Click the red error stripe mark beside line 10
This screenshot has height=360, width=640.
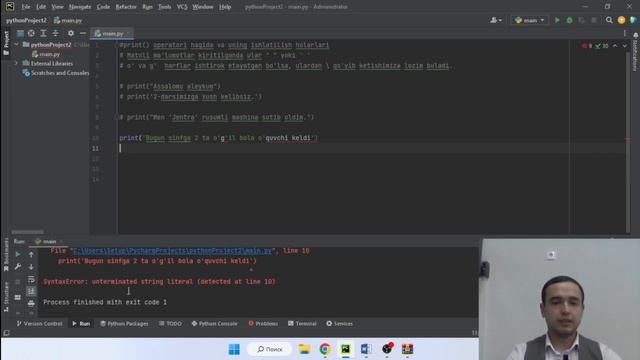(x=628, y=139)
